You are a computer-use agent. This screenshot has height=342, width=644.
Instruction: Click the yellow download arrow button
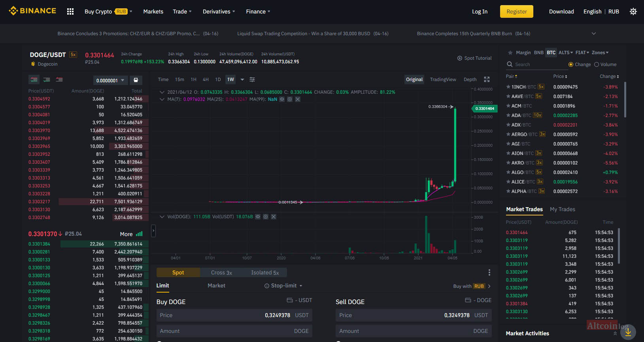pyautogui.click(x=628, y=332)
